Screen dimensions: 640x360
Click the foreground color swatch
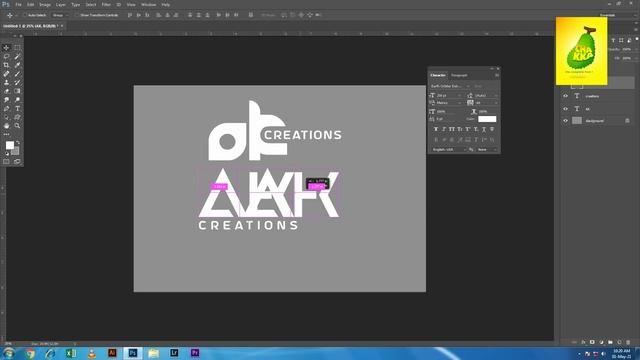9,145
